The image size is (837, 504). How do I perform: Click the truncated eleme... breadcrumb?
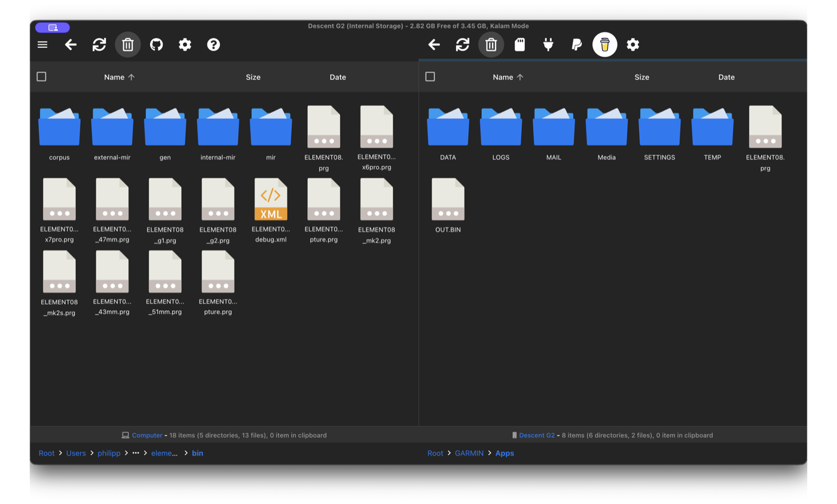pyautogui.click(x=164, y=453)
